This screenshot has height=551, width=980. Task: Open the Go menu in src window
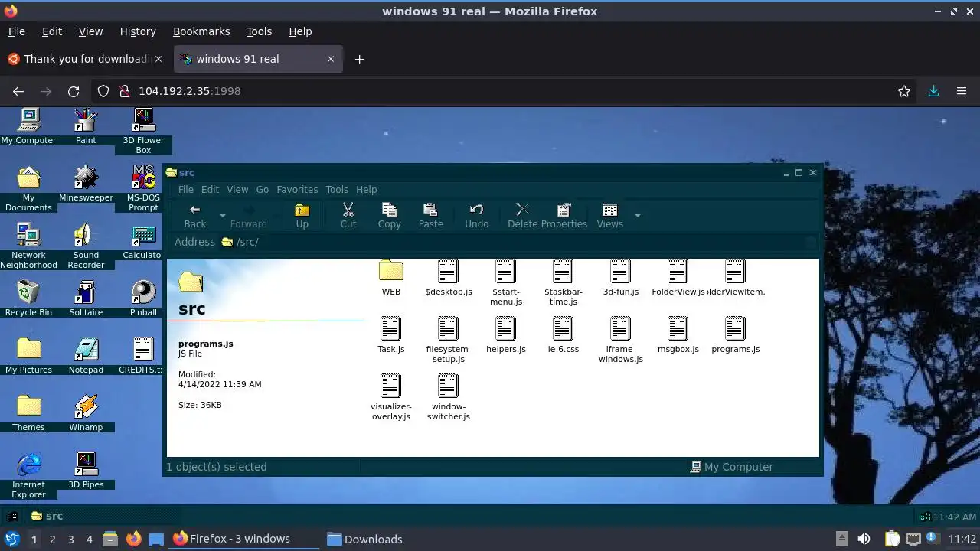click(x=263, y=189)
